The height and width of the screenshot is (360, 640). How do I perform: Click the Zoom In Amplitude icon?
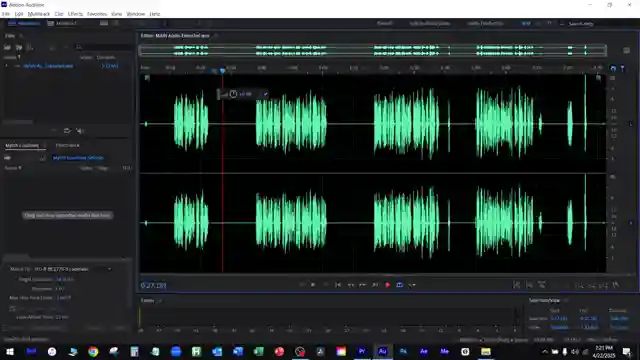[516, 285]
